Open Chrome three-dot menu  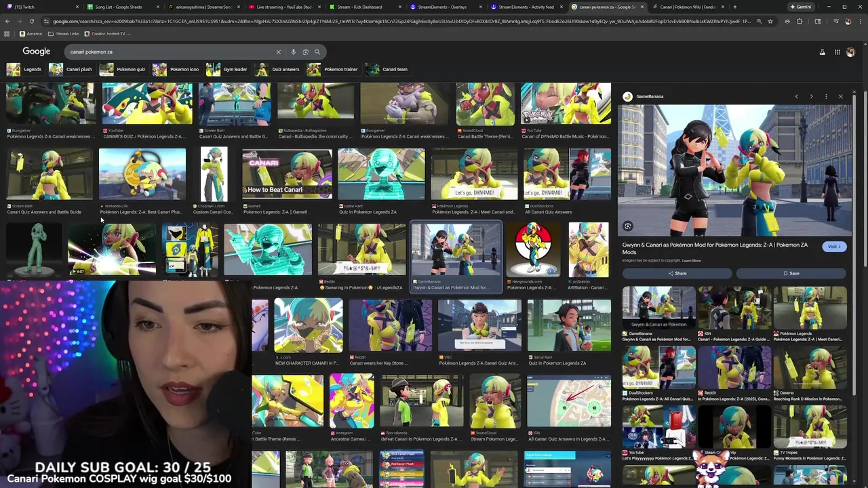coord(861,21)
